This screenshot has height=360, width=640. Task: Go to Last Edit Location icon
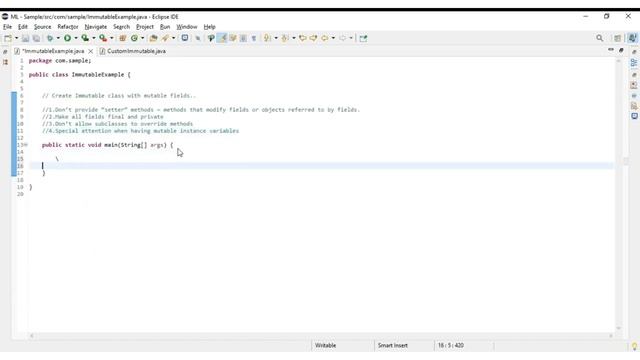[x=302, y=38]
